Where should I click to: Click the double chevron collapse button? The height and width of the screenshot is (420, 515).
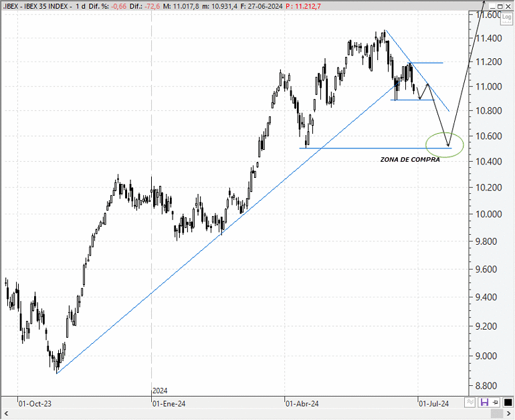tap(470, 402)
